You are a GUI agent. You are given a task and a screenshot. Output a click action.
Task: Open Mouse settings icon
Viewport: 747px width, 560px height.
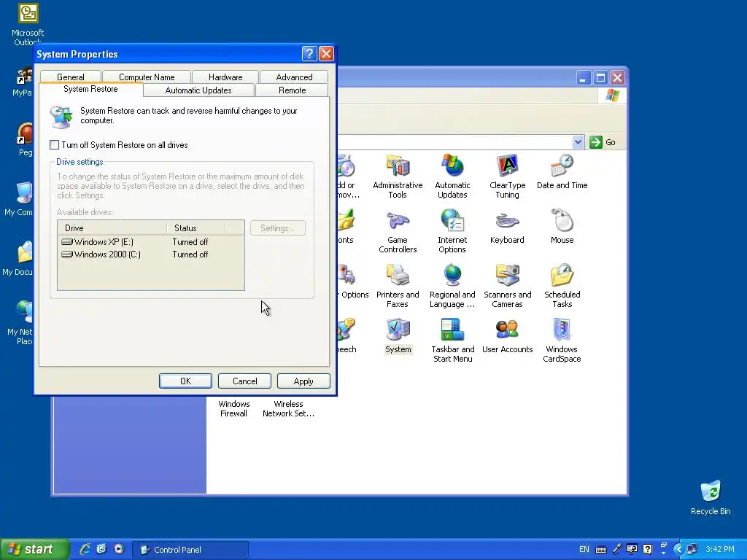pyautogui.click(x=562, y=227)
